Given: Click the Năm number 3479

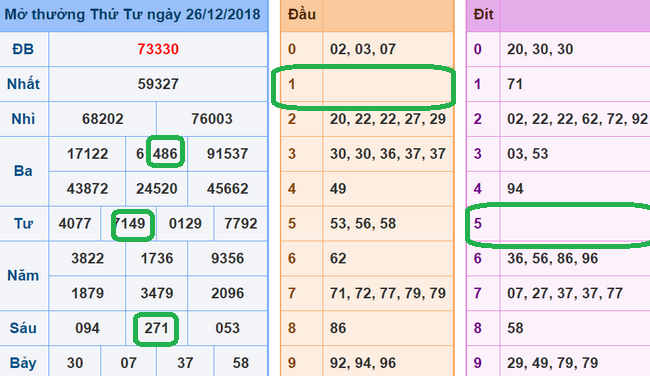Looking at the screenshot, I should 157,293.
